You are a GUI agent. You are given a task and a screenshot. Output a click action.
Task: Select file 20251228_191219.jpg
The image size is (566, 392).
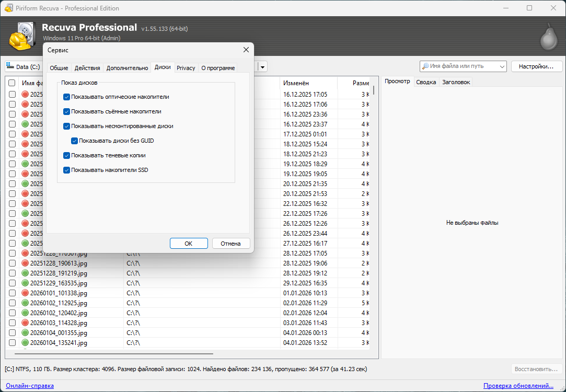pyautogui.click(x=59, y=273)
